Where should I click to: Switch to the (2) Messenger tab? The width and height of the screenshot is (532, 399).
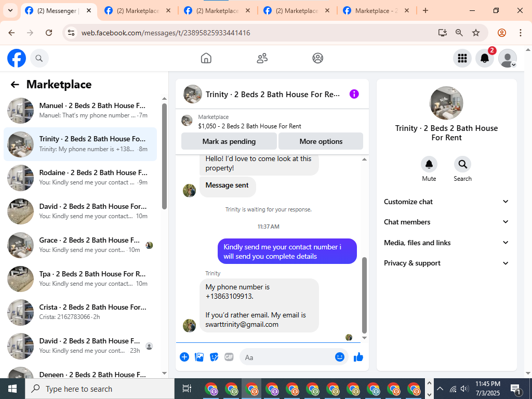point(58,11)
